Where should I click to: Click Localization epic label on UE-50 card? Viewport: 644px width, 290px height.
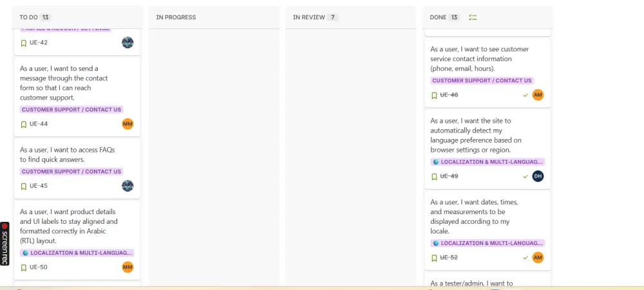click(77, 253)
